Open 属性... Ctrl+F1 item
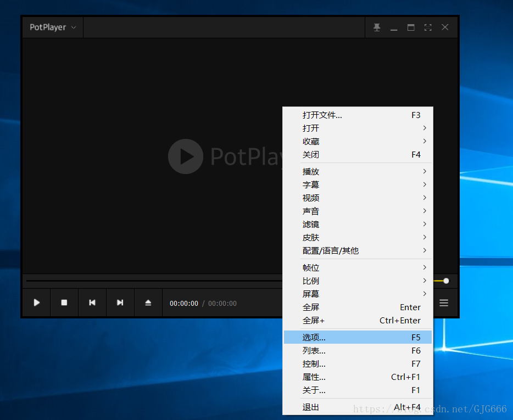This screenshot has width=513, height=420. coord(358,377)
